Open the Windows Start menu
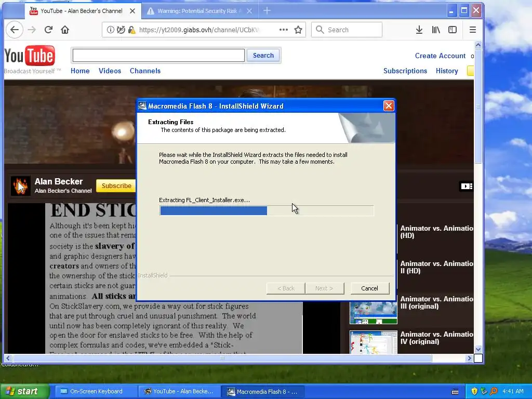This screenshot has height=399, width=532. (24, 391)
